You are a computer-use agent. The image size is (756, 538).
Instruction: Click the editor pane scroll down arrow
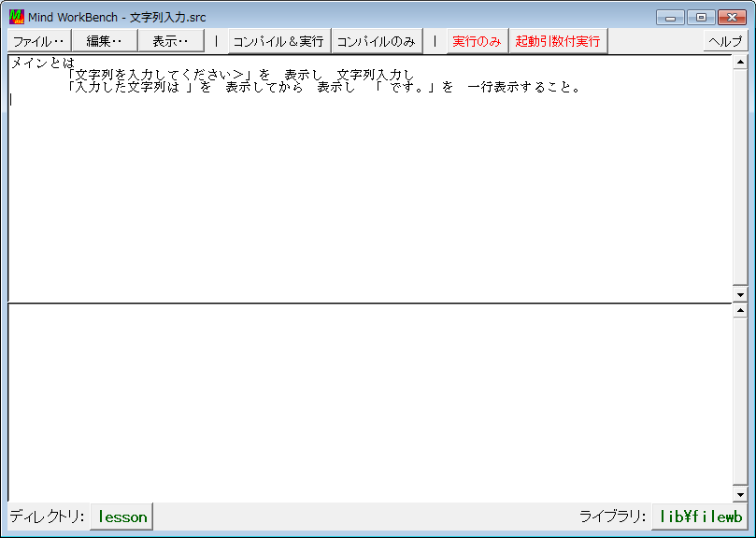(740, 293)
